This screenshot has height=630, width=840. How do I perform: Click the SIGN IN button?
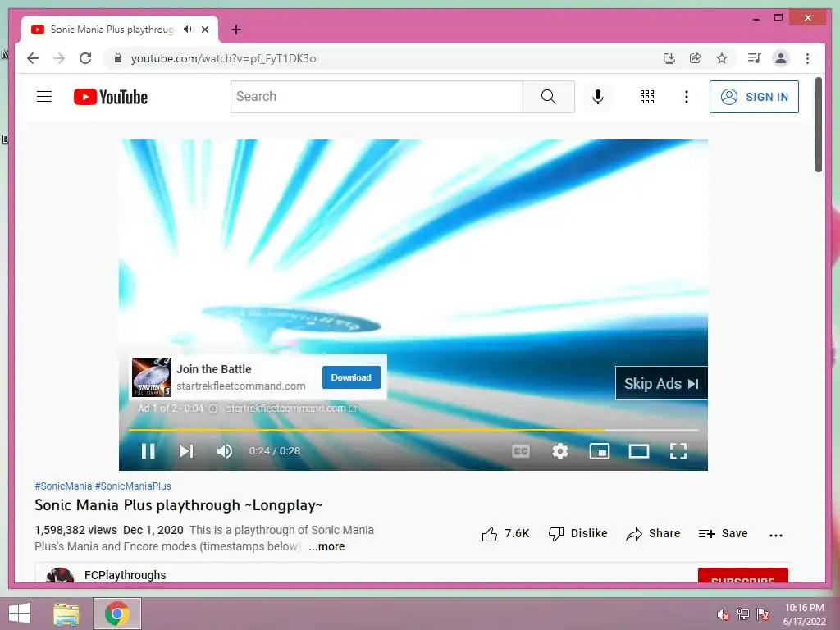click(754, 97)
